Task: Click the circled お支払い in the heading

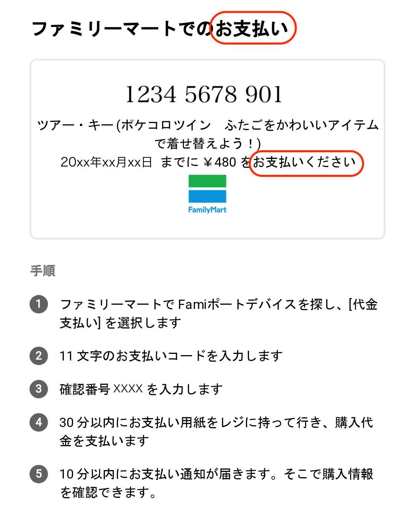Action: (x=253, y=28)
